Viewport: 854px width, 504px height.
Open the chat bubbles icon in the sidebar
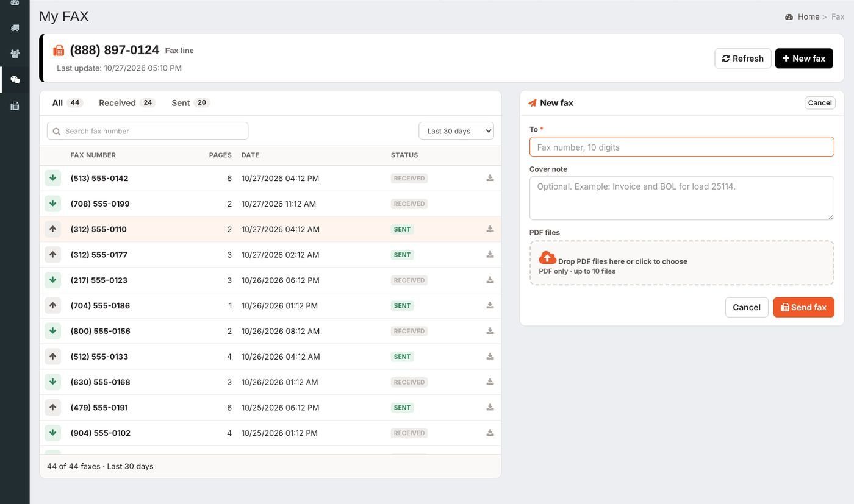pyautogui.click(x=15, y=80)
